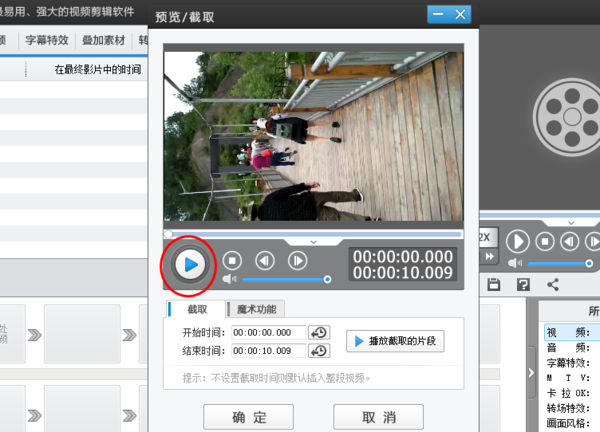Click the blue play button in the preview dialog
The width and height of the screenshot is (600, 432).
tap(191, 264)
